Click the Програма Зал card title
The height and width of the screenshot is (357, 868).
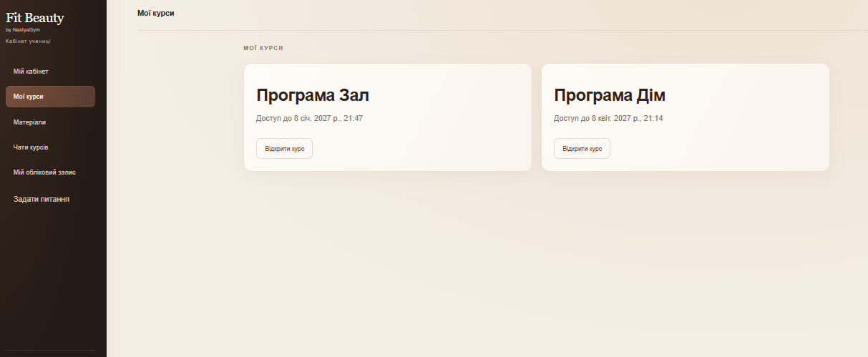coord(313,96)
